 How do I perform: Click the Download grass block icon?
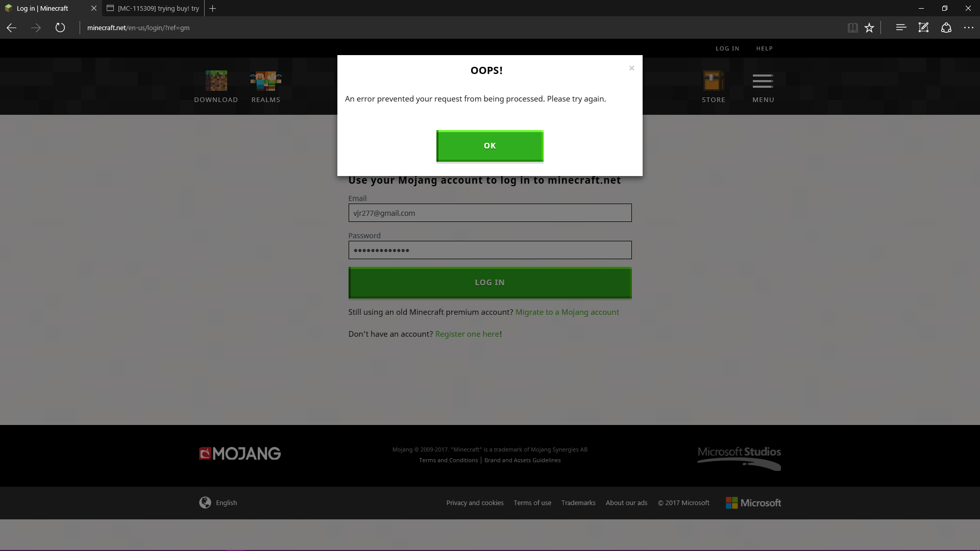click(216, 81)
